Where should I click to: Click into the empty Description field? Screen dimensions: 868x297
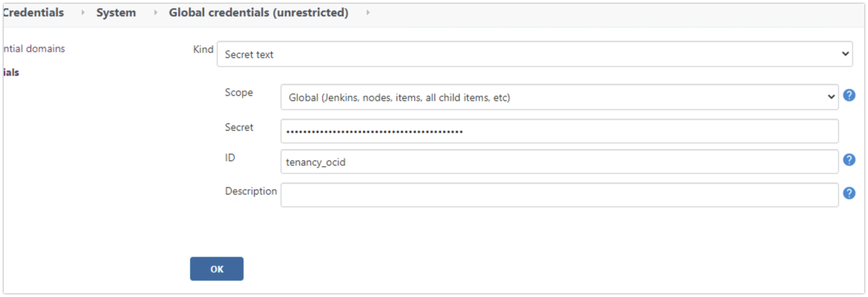coord(559,195)
